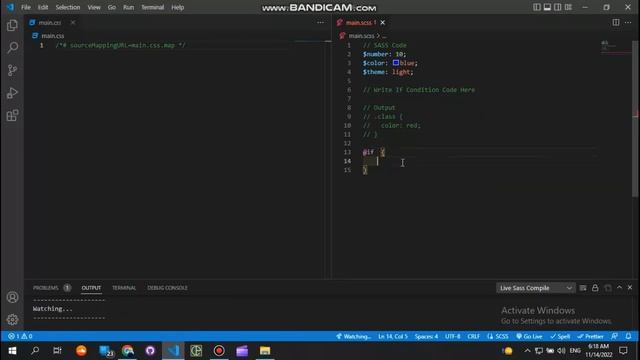
Task: Click Ln 14, Col 5 cursor position
Action: click(x=393, y=336)
